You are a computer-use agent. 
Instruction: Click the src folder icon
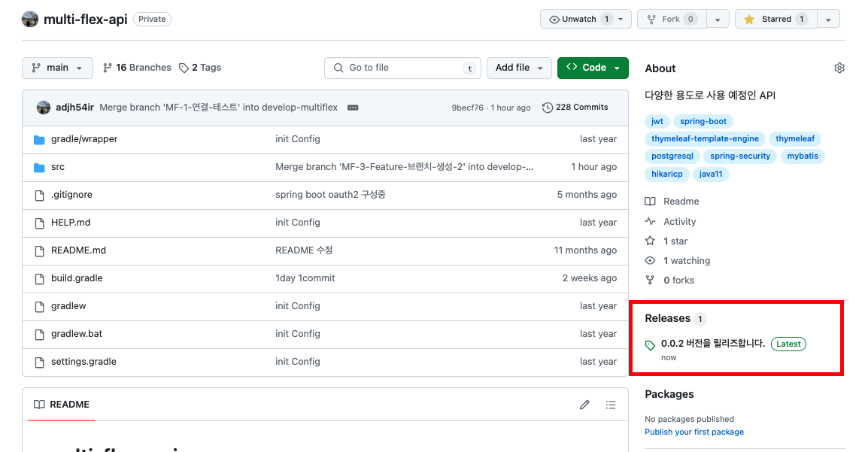coord(39,167)
